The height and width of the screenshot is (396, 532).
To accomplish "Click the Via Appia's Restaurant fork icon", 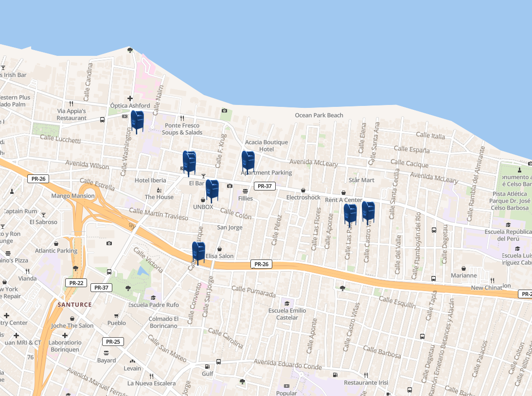I will pyautogui.click(x=71, y=103).
